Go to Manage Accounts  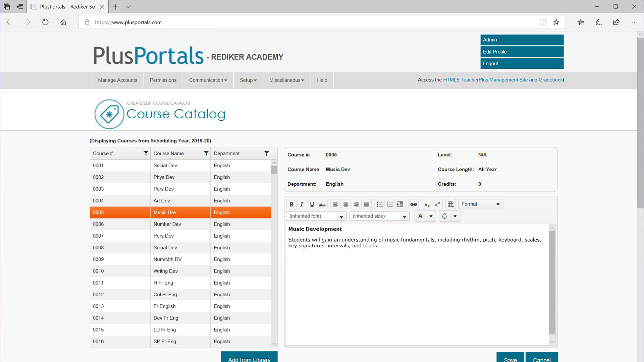(x=117, y=80)
